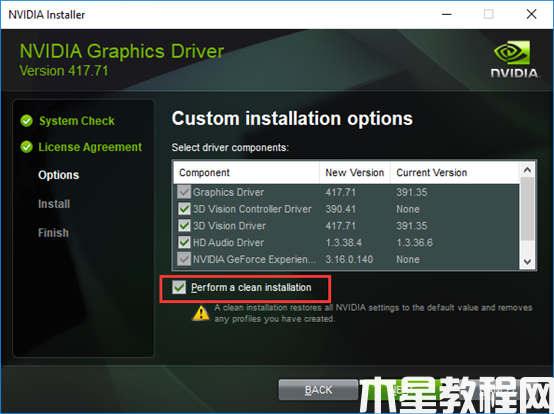The height and width of the screenshot is (414, 554).
Task: Click new version 1.3.38.4 cell
Action: (343, 243)
